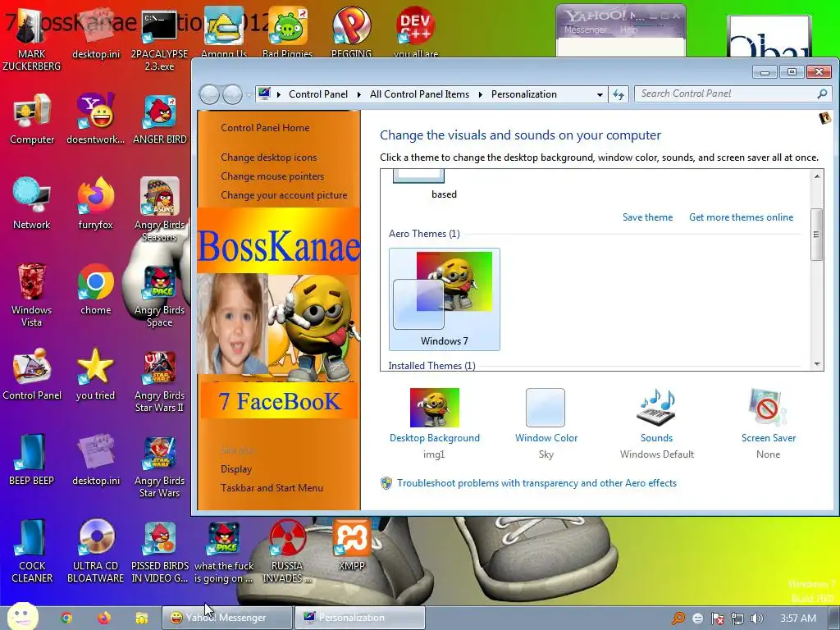Open Sounds settings icon
The width and height of the screenshot is (840, 630).
pos(656,408)
